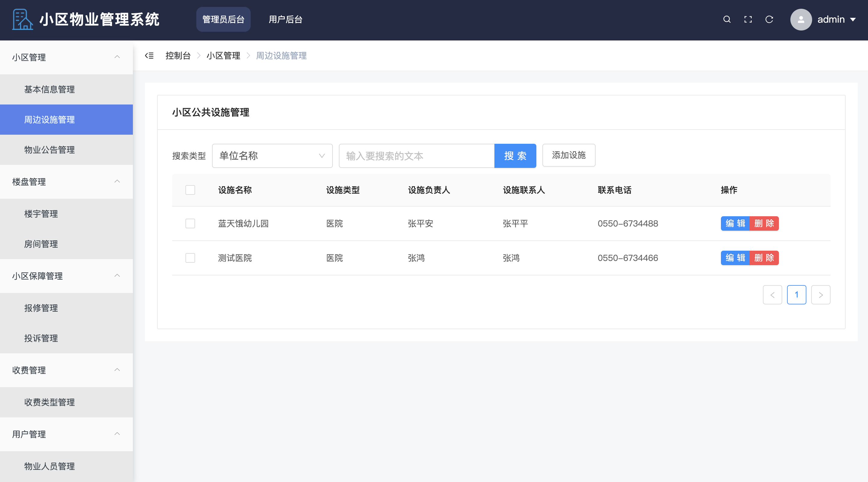This screenshot has height=482, width=868.
Task: Select page 1 in pagination
Action: click(x=796, y=295)
